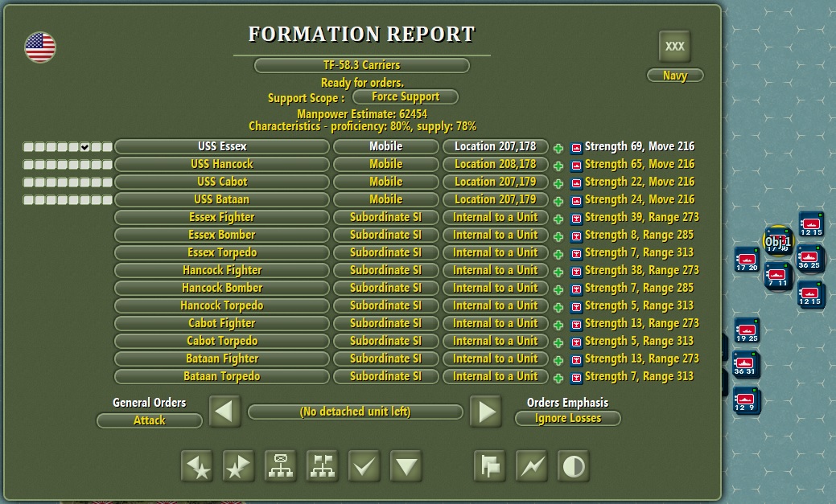Image resolution: width=836 pixels, height=504 pixels.
Task: Click the green plus beside USS Essex
Action: click(x=558, y=148)
